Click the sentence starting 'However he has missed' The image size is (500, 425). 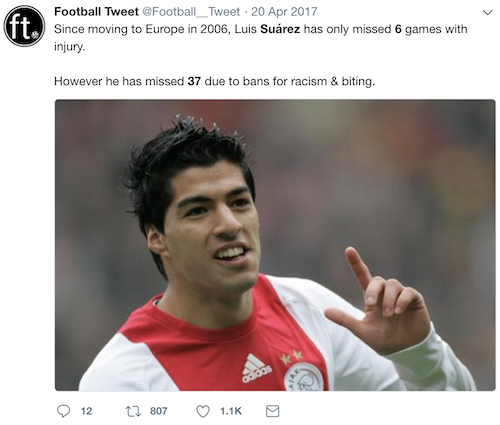tap(214, 81)
